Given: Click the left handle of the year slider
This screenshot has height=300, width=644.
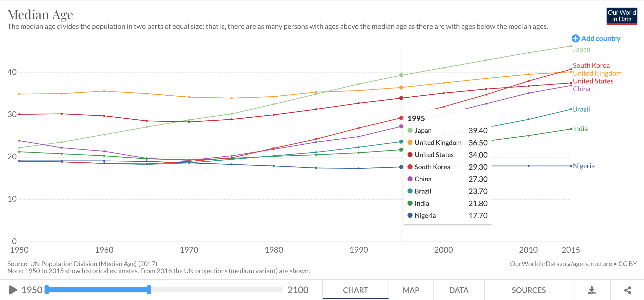Looking at the screenshot, I should tap(47, 290).
